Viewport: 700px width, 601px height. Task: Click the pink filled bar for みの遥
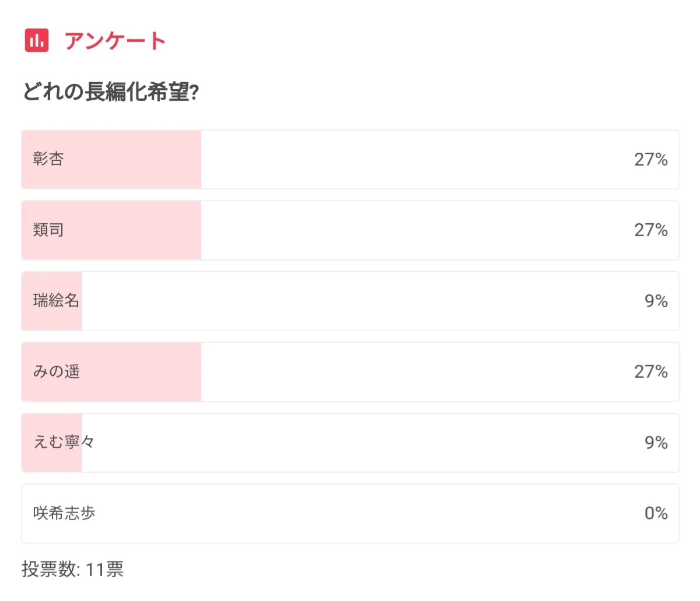click(x=140, y=372)
